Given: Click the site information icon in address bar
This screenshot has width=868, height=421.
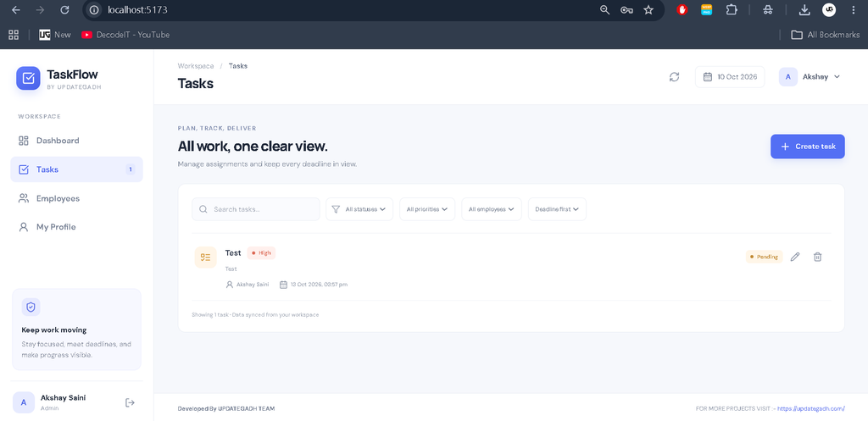Looking at the screenshot, I should click(x=95, y=10).
